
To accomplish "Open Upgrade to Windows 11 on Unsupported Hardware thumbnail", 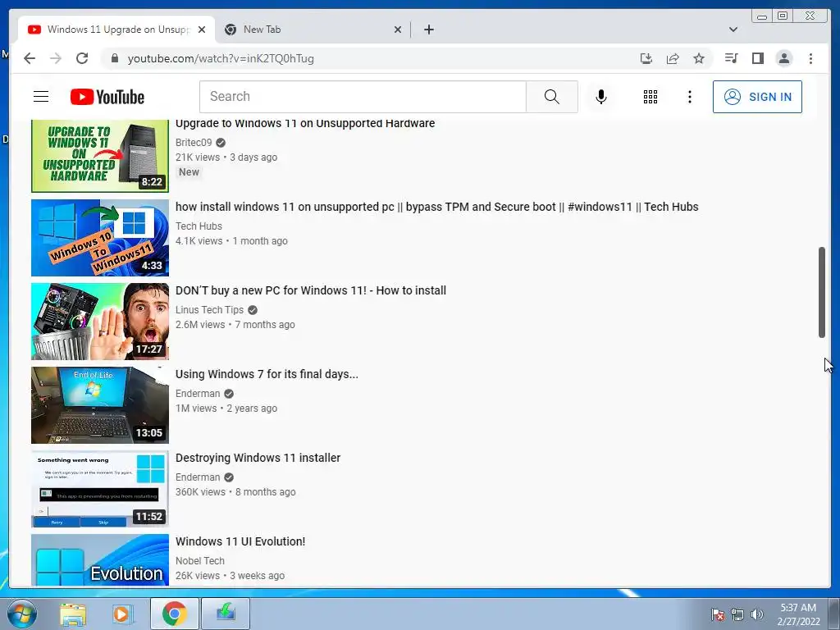I will (99, 156).
